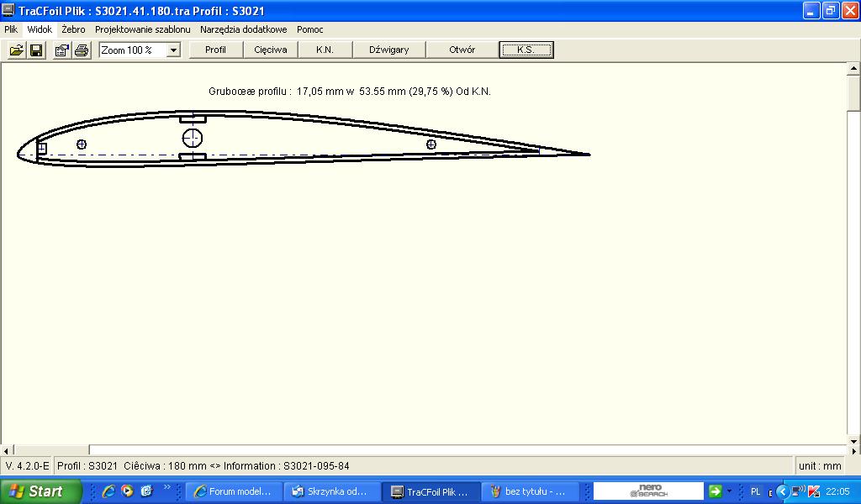Click the K.S. button
Image resolution: width=861 pixels, height=504 pixels.
(526, 50)
